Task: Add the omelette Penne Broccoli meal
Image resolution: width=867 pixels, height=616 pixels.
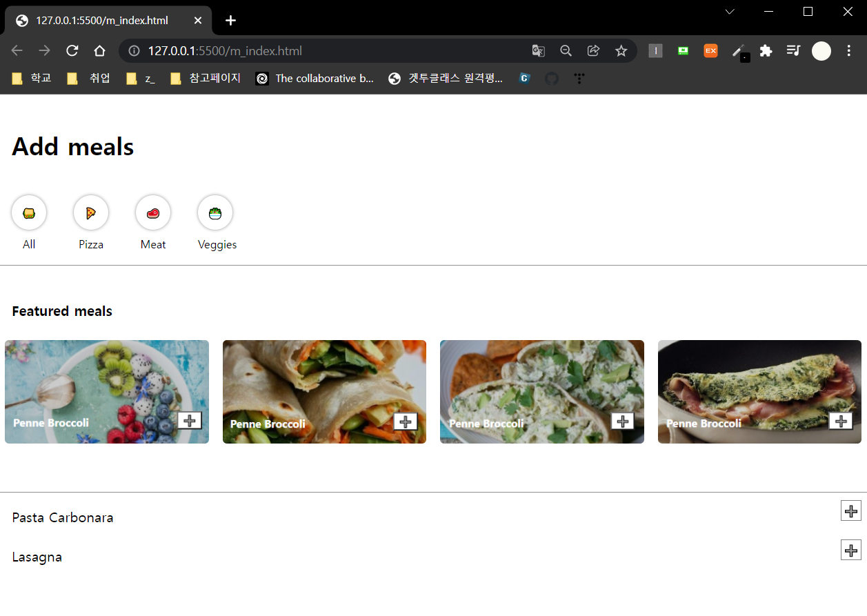Action: pyautogui.click(x=841, y=421)
